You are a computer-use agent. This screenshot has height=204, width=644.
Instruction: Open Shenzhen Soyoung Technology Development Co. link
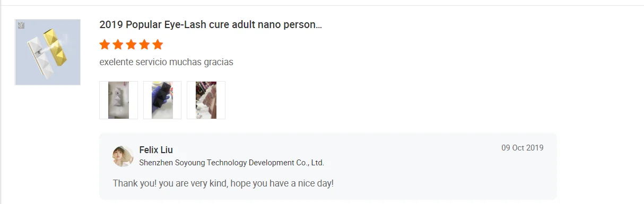tap(231, 163)
